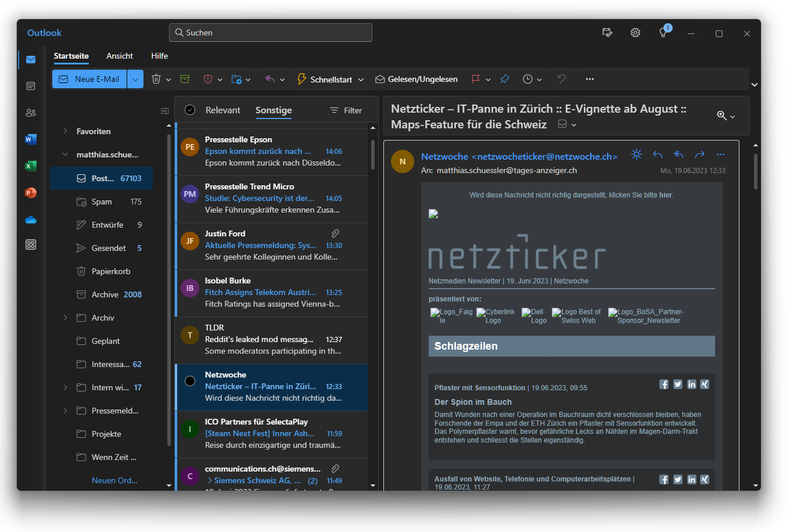Click the Move to folder icon
790x532 pixels.
point(236,79)
